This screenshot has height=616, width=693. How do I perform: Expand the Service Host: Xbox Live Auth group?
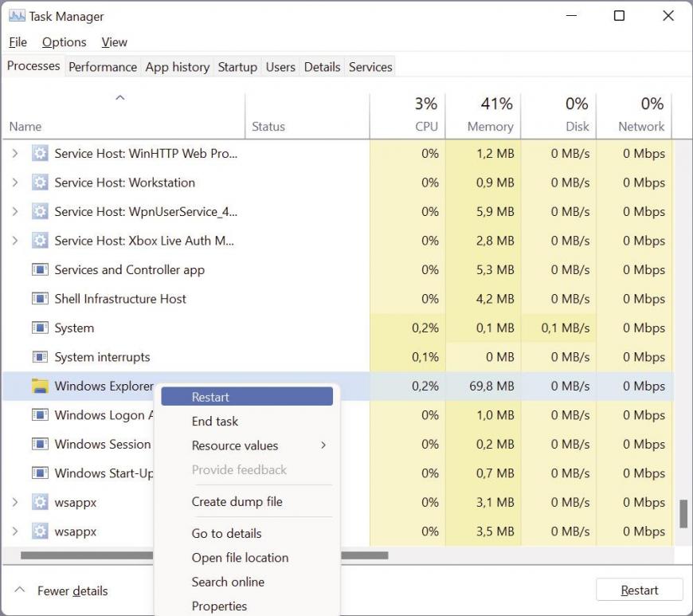click(x=15, y=241)
